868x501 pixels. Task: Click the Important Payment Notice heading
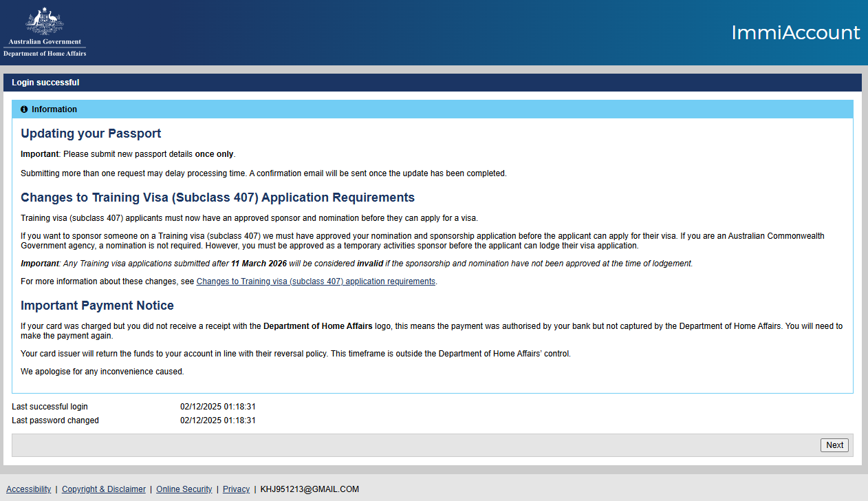97,306
